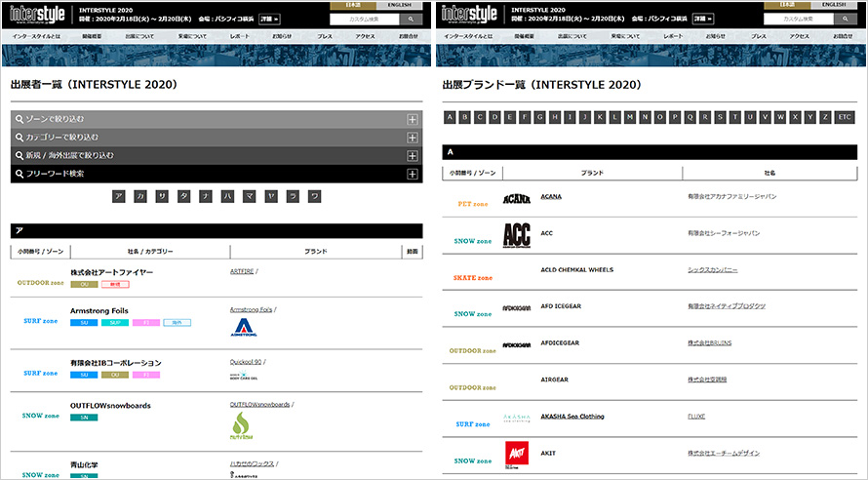
Task: Click the ACANA brand logo image
Action: 517,199
